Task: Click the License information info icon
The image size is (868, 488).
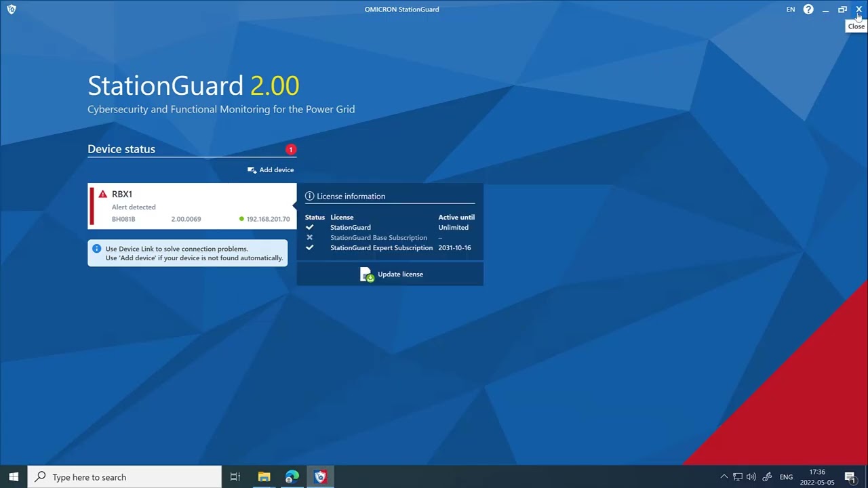Action: coord(309,196)
